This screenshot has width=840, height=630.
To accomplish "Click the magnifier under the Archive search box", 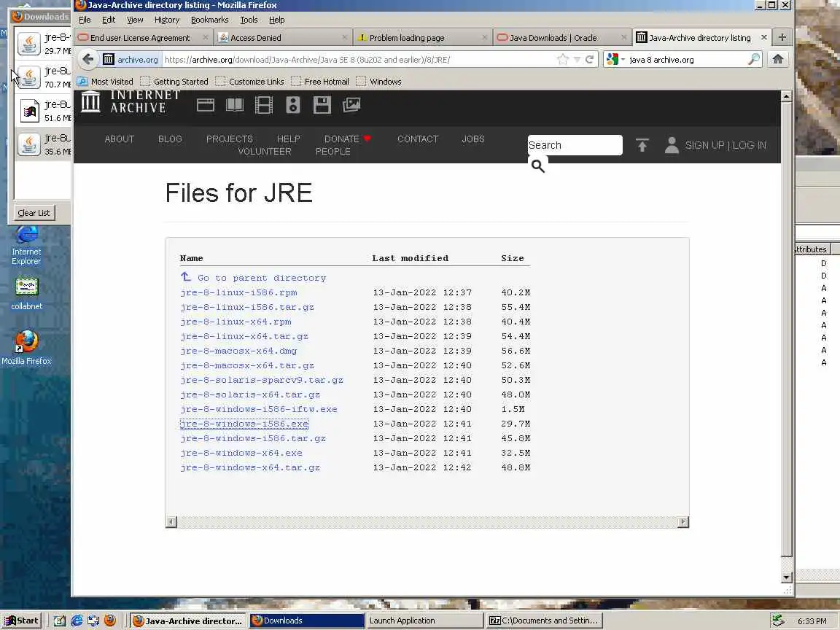I will pos(538,166).
